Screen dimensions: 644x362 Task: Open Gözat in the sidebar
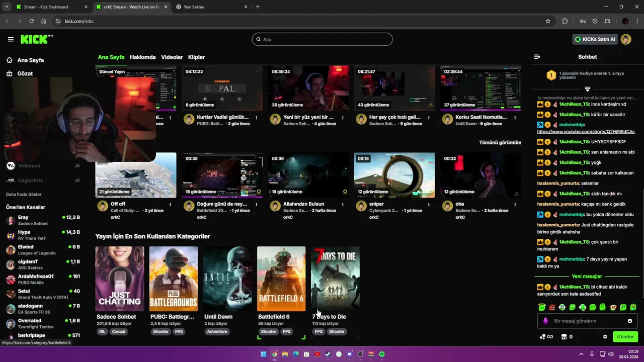pyautogui.click(x=20, y=73)
